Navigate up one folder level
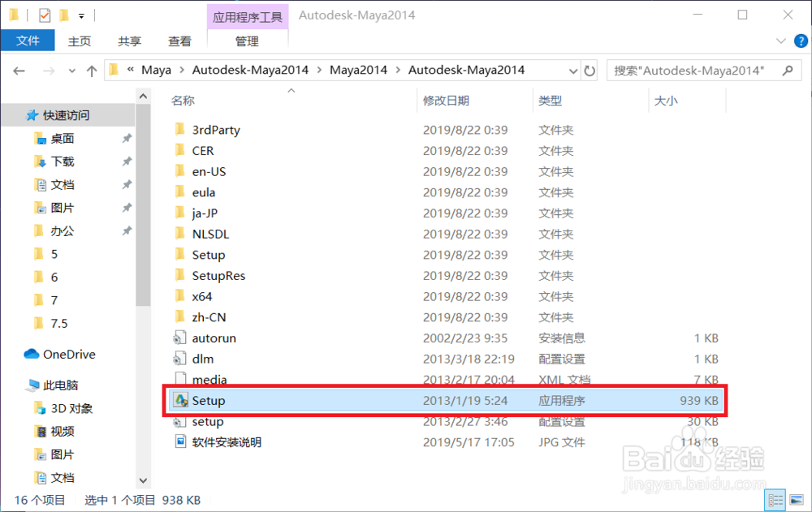The height and width of the screenshot is (512, 812). pyautogui.click(x=92, y=70)
